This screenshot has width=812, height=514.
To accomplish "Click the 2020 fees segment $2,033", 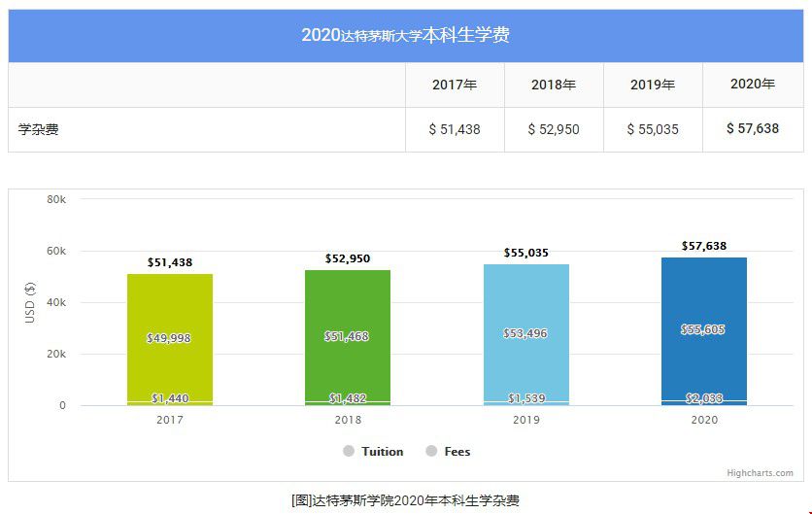I will tap(704, 402).
